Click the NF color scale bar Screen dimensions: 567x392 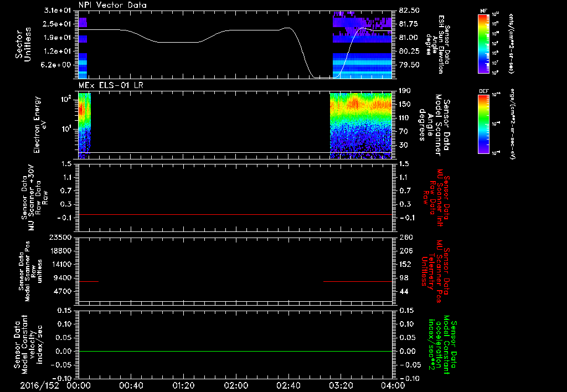click(x=483, y=43)
